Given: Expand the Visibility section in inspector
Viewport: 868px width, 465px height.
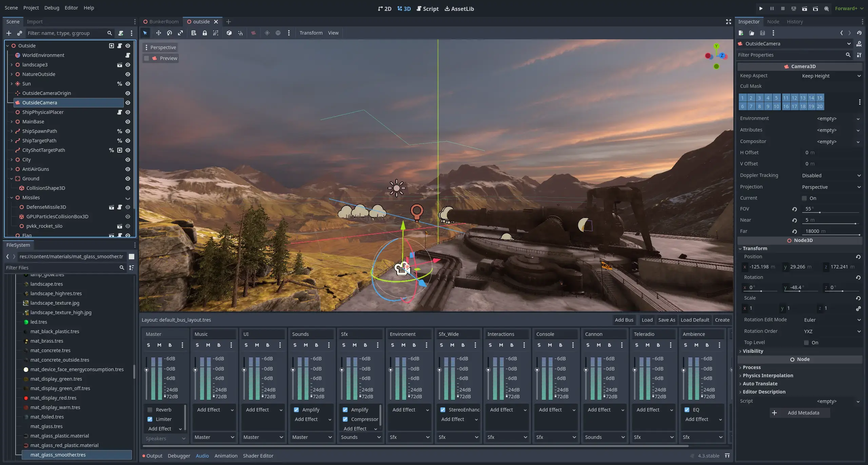Looking at the screenshot, I should pyautogui.click(x=753, y=351).
